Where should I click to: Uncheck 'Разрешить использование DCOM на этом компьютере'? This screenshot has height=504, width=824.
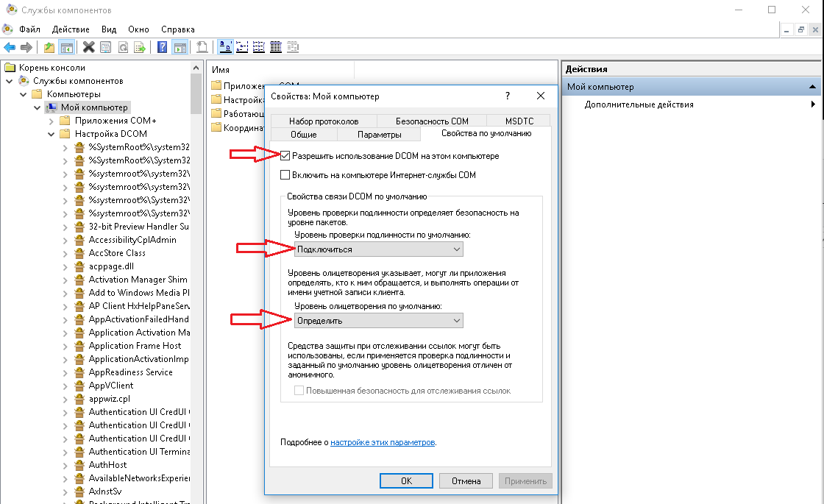tap(285, 156)
